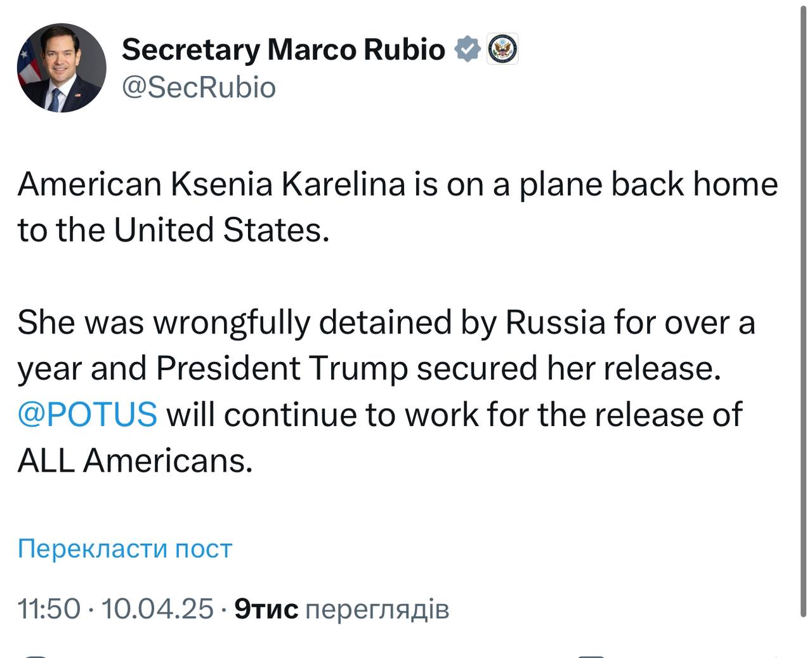Image resolution: width=812 pixels, height=658 pixels.
Task: Open the 9тис переглядів view count
Action: pos(341,609)
